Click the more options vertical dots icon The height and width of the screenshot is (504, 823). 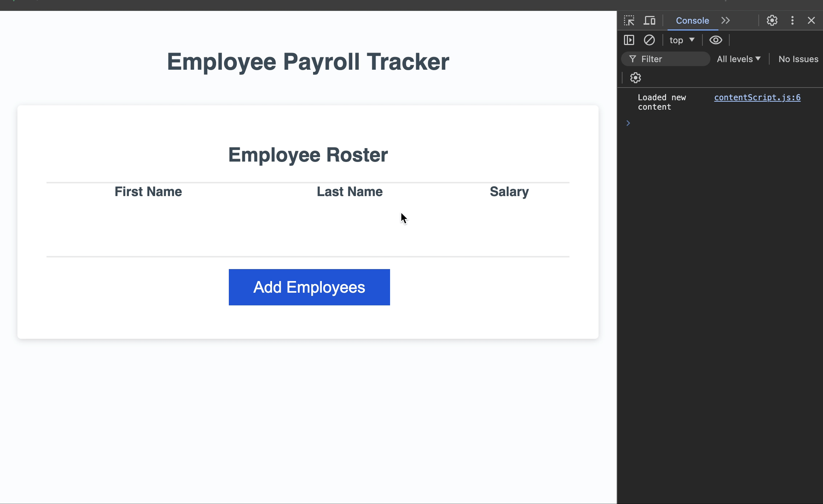(x=792, y=20)
